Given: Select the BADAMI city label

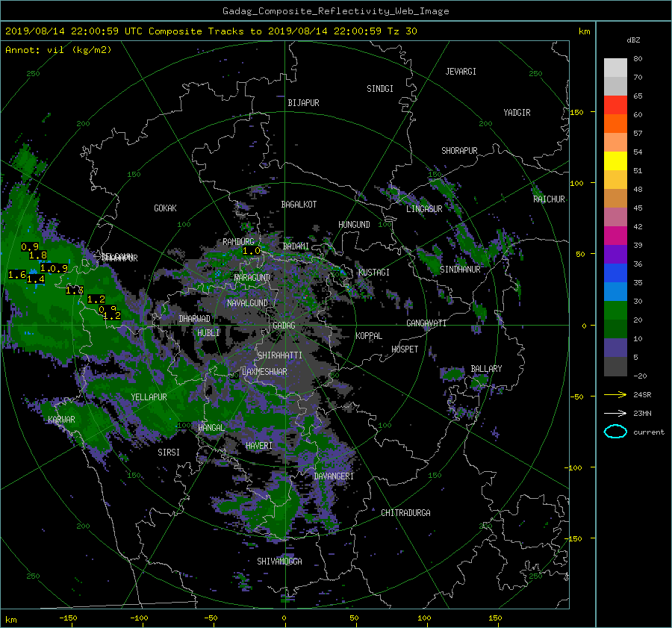Looking at the screenshot, I should click(296, 246).
